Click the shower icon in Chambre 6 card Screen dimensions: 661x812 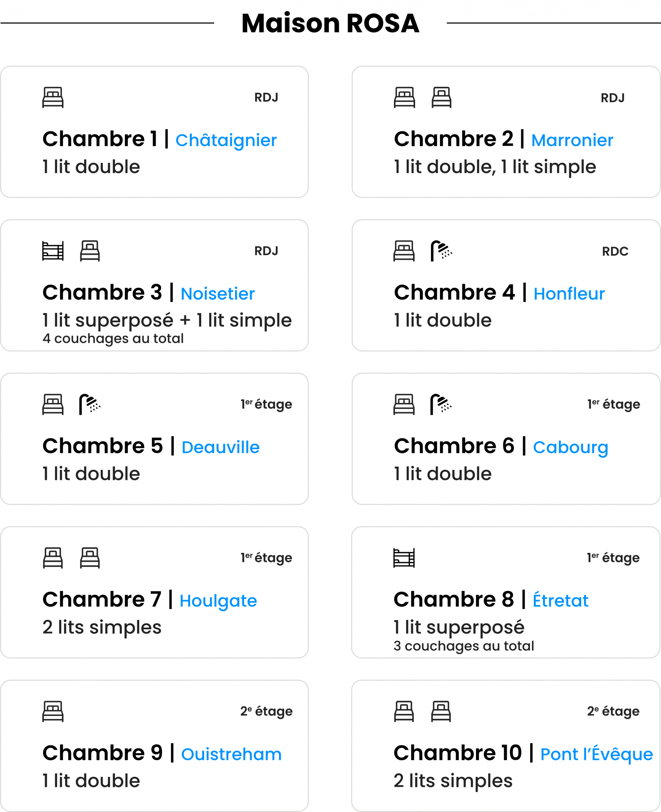(440, 404)
